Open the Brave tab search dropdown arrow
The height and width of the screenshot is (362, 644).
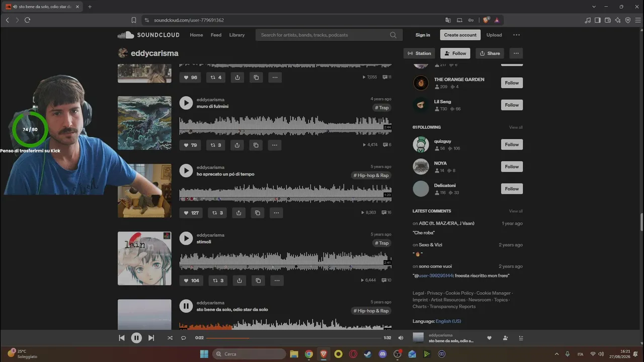pos(594,7)
